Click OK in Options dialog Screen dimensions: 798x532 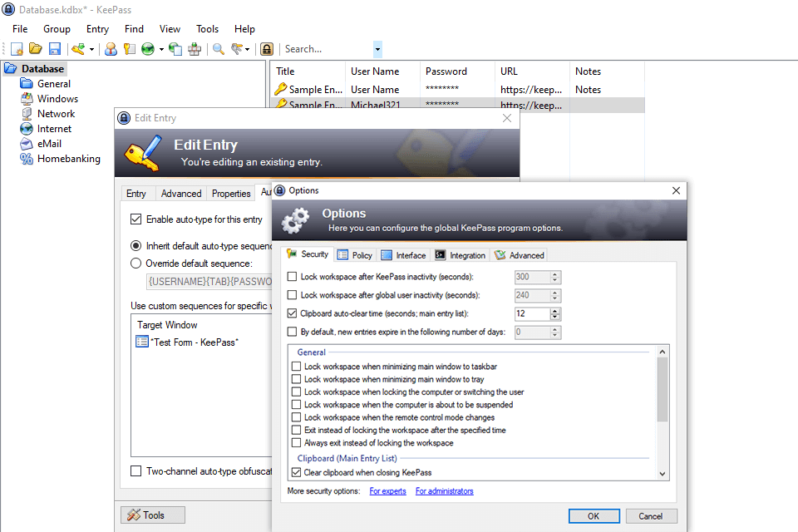click(x=594, y=515)
